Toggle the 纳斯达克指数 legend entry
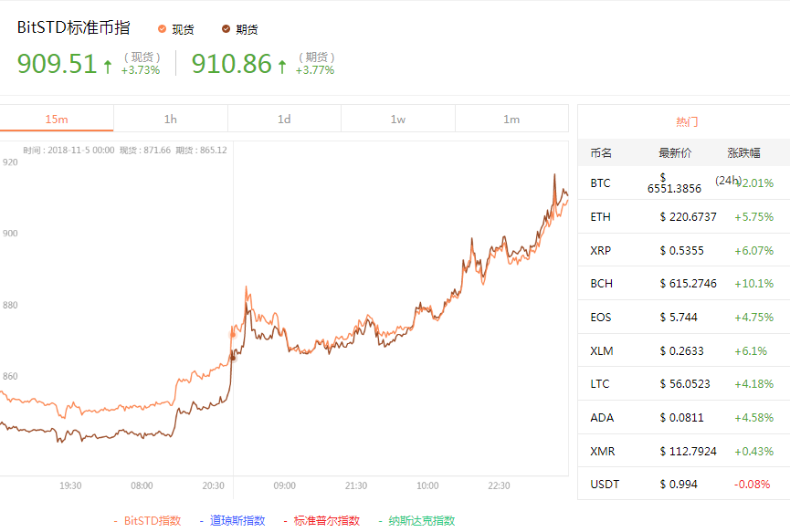 [416, 520]
